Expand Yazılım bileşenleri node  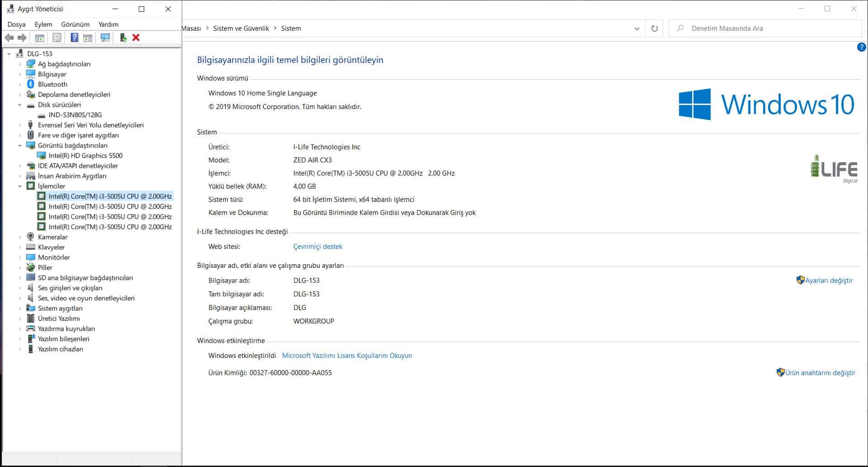tap(19, 339)
